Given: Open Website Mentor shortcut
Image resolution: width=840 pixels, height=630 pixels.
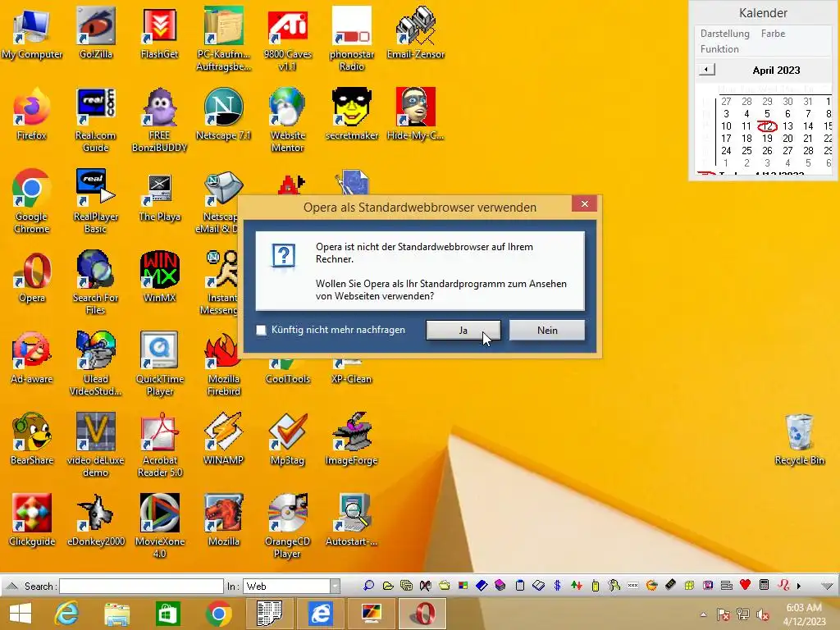Looking at the screenshot, I should (x=288, y=120).
